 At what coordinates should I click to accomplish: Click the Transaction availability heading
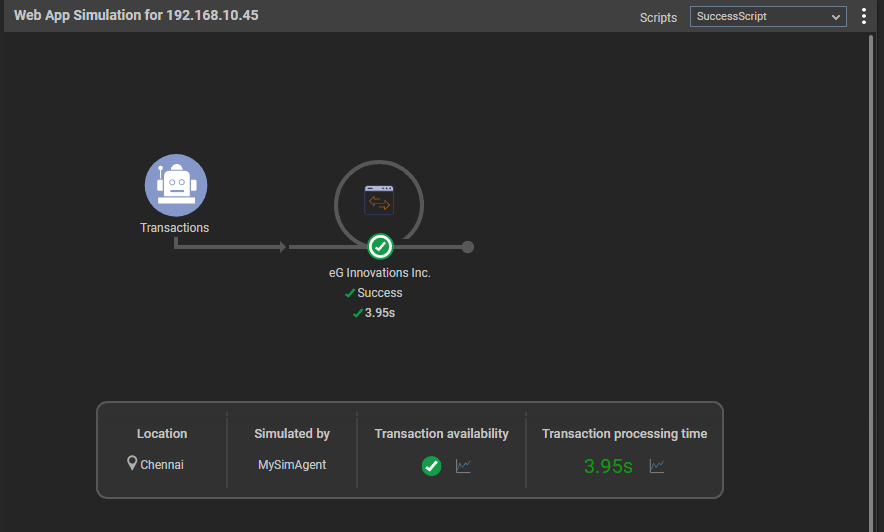coord(441,434)
